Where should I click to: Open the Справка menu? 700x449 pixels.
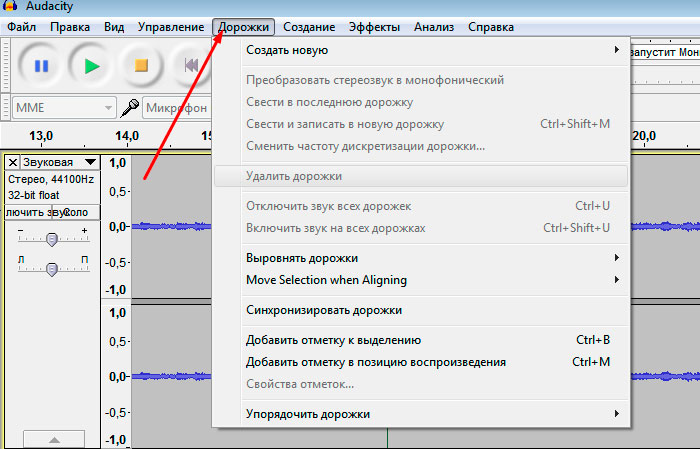(491, 27)
